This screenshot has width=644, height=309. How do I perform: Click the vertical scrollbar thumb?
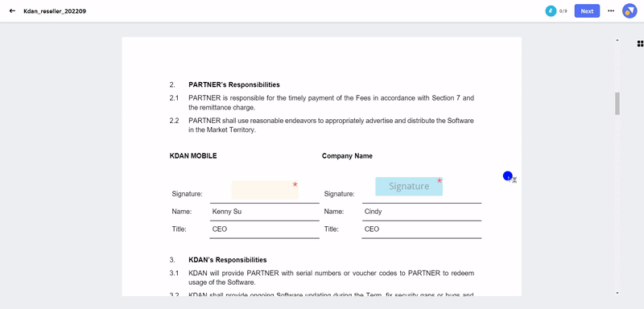coord(617,104)
